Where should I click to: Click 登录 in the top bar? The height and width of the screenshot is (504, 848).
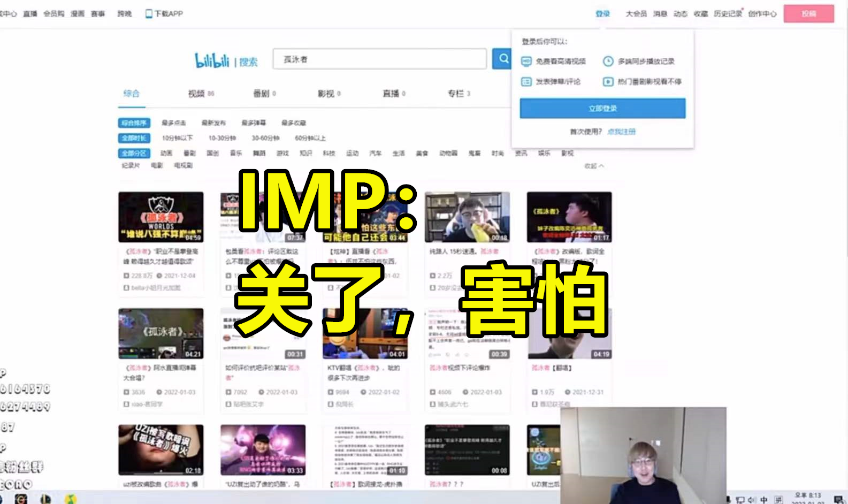(x=602, y=14)
